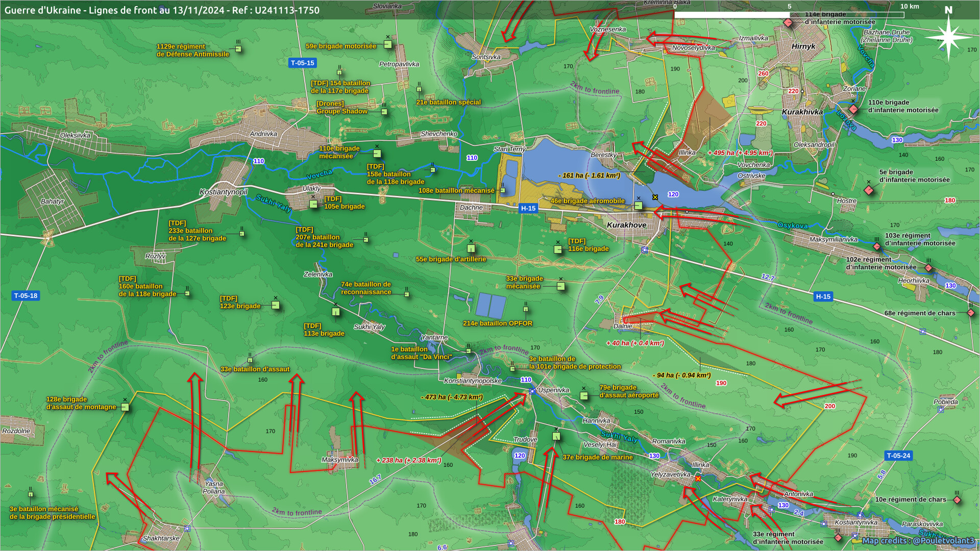Click the H-15 highway shield near Dachne
980x551 pixels.
point(528,208)
